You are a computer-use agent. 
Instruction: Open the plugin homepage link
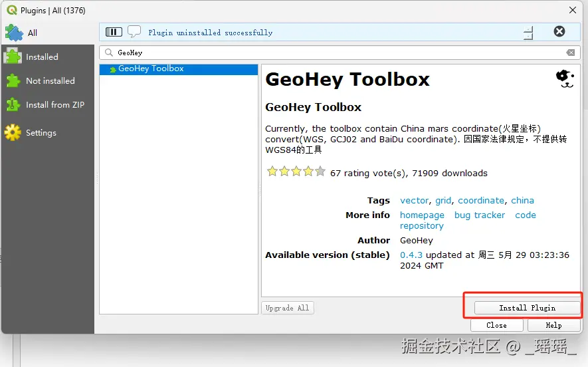tap(422, 215)
